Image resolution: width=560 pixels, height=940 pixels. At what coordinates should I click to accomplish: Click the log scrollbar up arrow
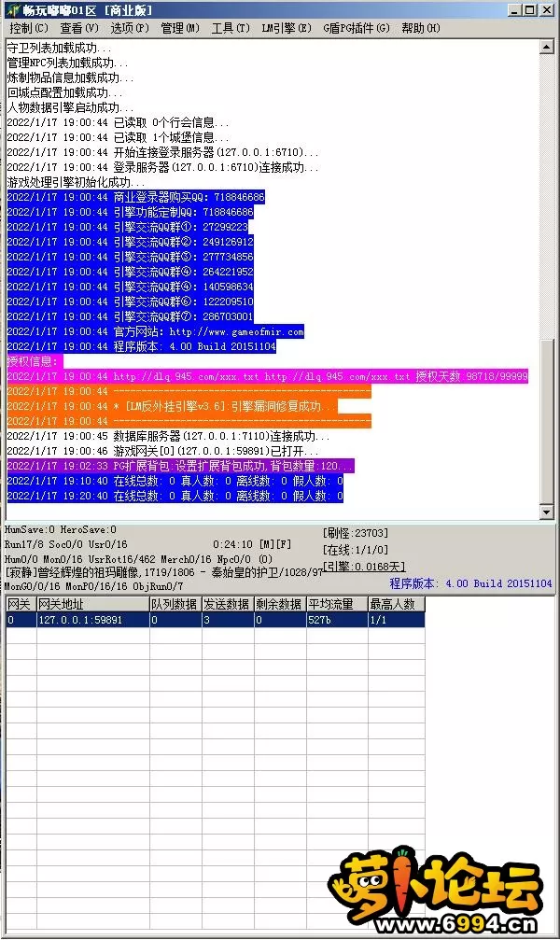[546, 47]
